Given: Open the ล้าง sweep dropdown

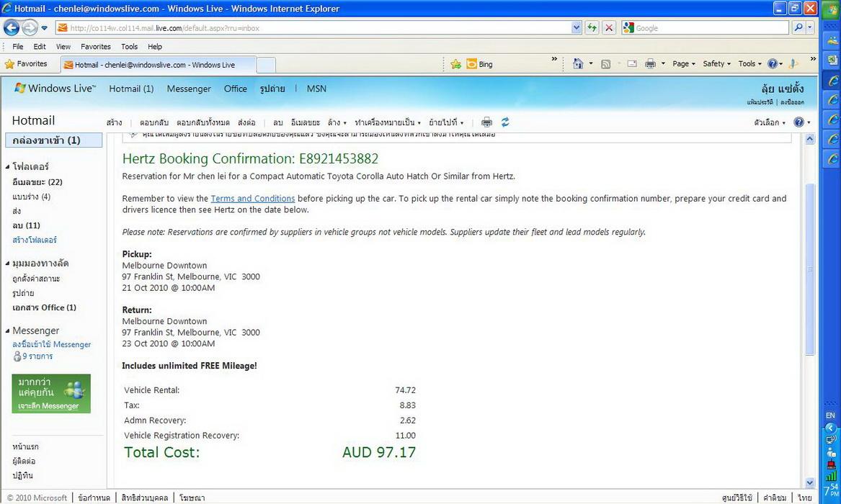Looking at the screenshot, I should click(x=337, y=122).
